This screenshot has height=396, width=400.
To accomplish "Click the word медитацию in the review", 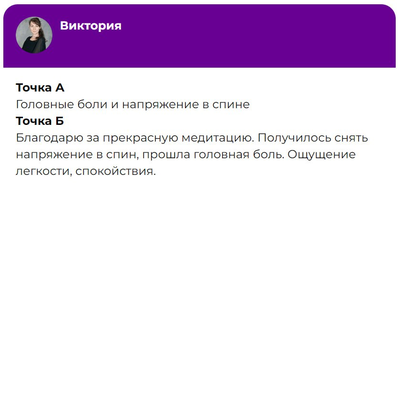I will click(x=217, y=138).
